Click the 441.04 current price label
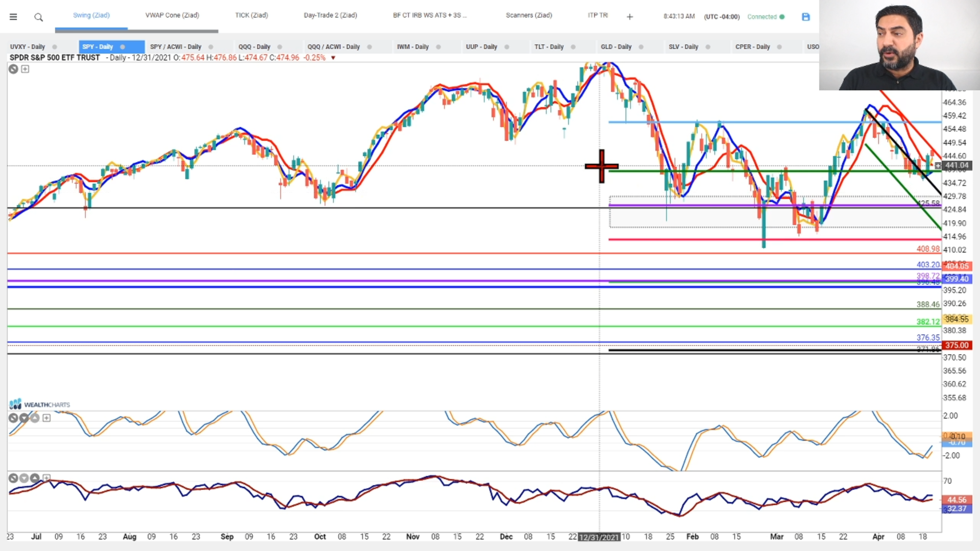Image resolution: width=980 pixels, height=551 pixels. 957,165
